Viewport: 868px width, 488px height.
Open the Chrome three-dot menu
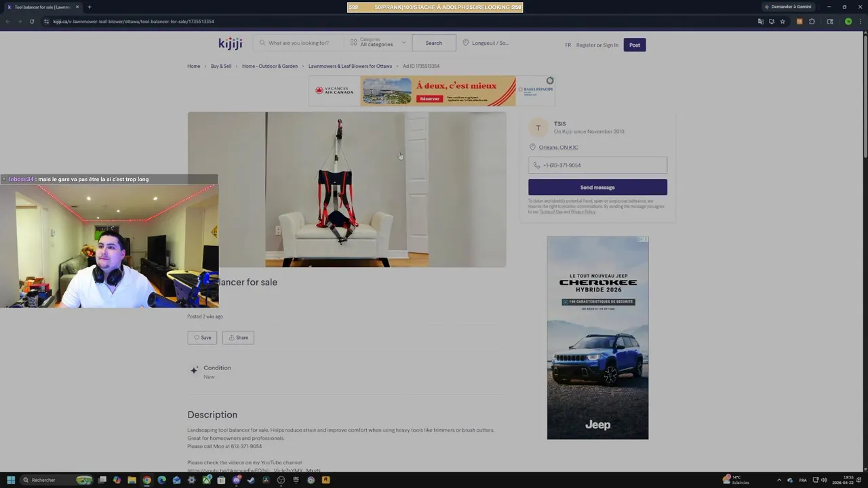[860, 21]
